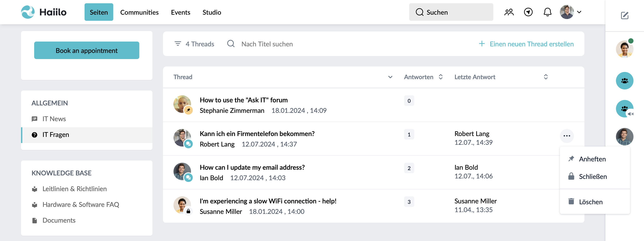This screenshot has width=644, height=241.
Task: Click the three-dots menu for Firmentelefon thread
Action: tap(567, 136)
